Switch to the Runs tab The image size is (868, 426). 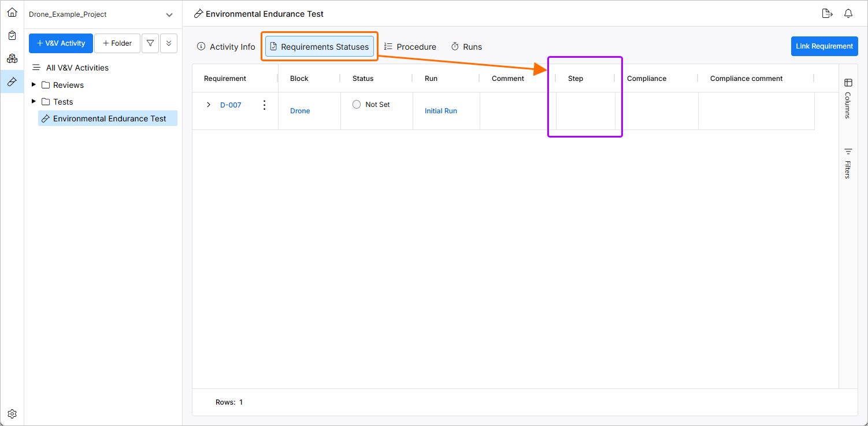pos(466,47)
